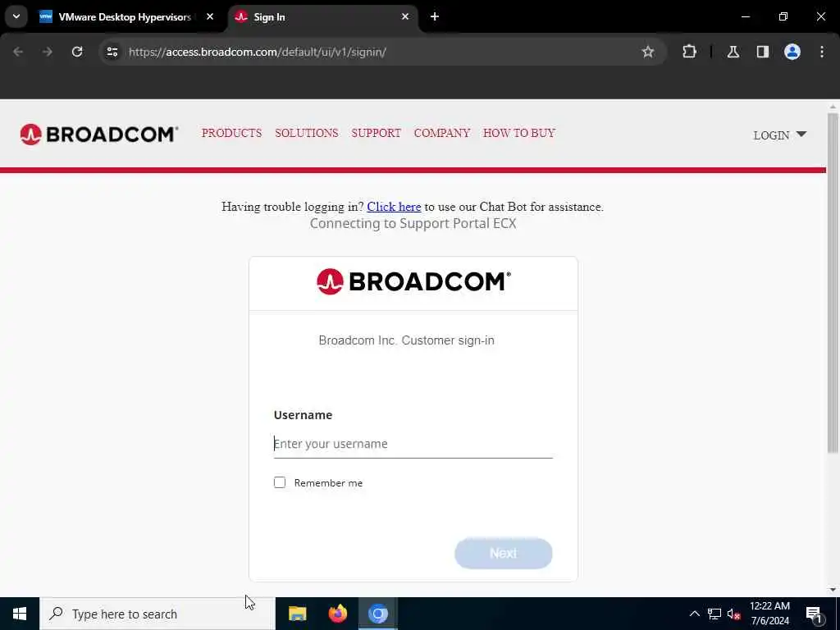Switch to VMware Desktop Hypervisors tab

(127, 17)
